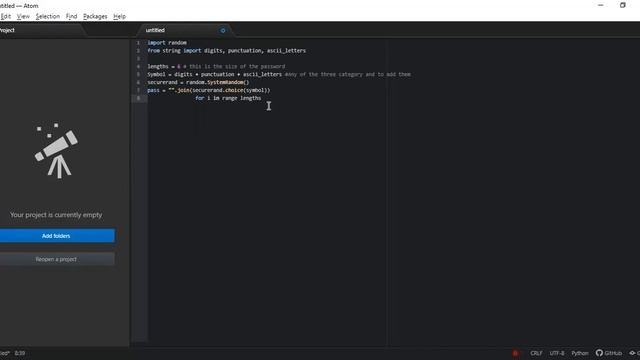Click the 'from string import digits' line

point(227,51)
